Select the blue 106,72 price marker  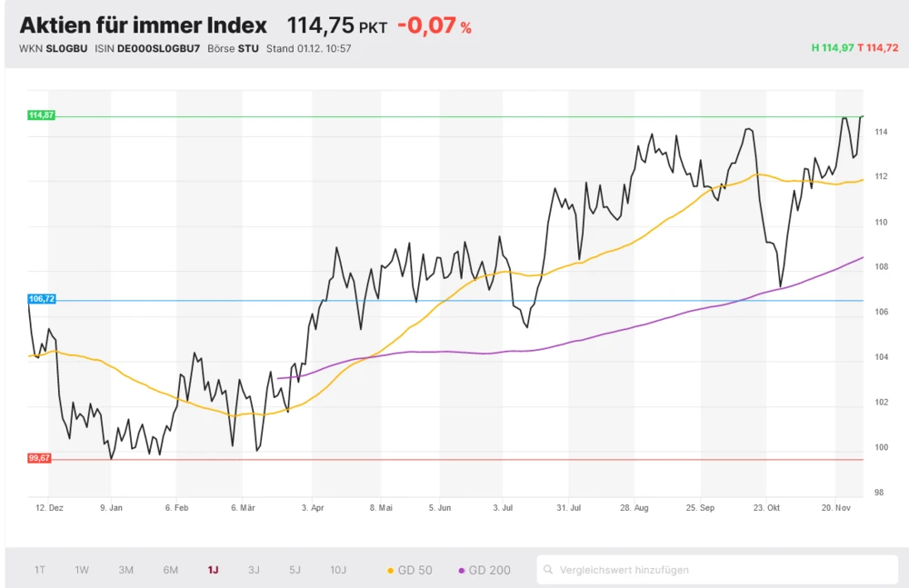click(40, 297)
